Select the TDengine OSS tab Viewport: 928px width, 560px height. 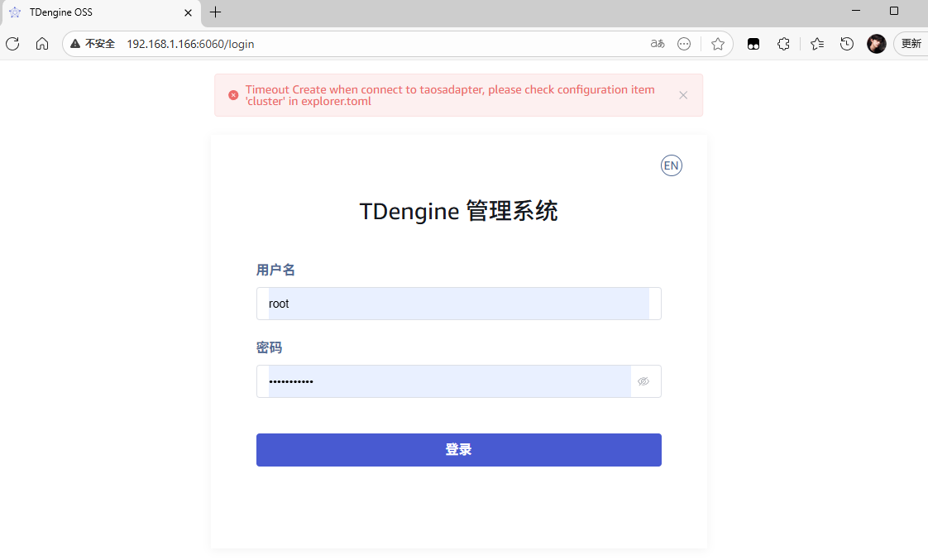(x=91, y=12)
